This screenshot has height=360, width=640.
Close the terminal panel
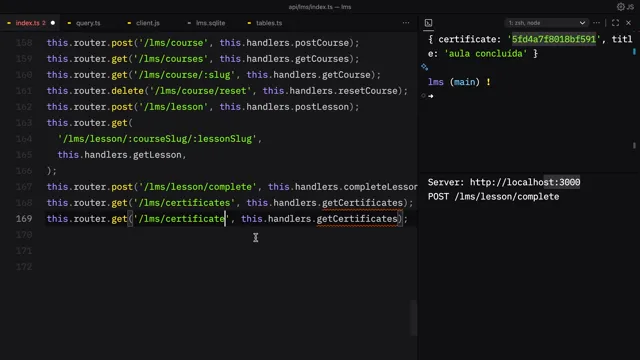629,23
